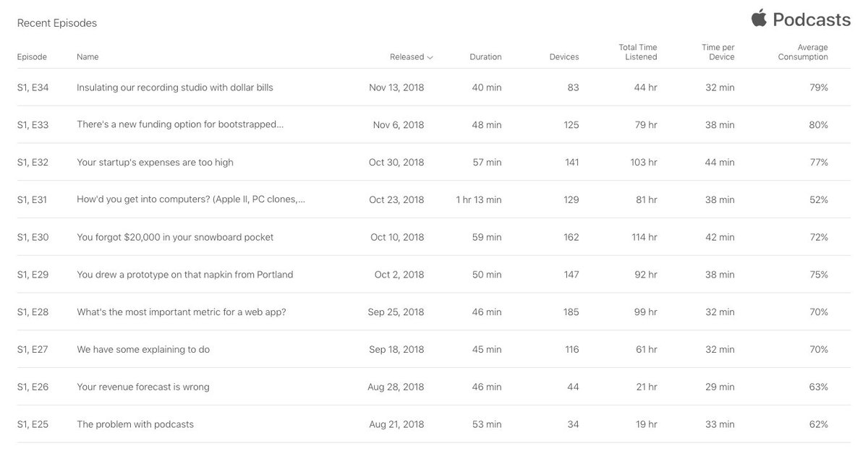Open episode "Insulating our recording studio with dollar bills"
This screenshot has width=868, height=451.
pyautogui.click(x=175, y=87)
